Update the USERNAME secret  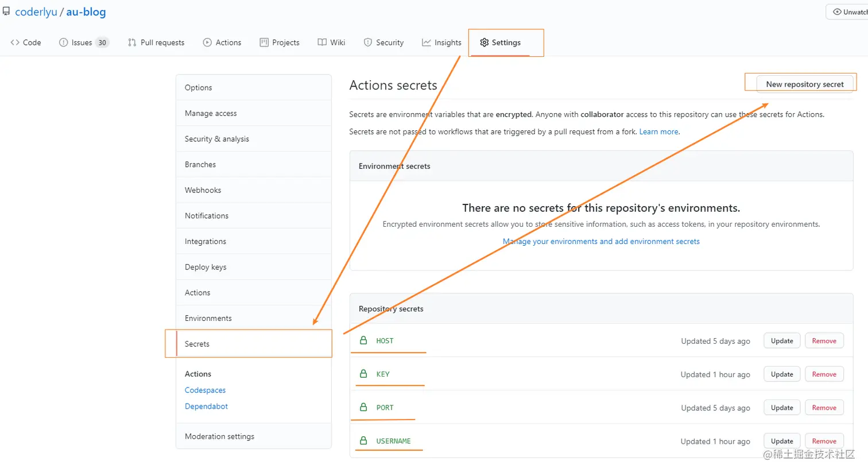pos(782,441)
